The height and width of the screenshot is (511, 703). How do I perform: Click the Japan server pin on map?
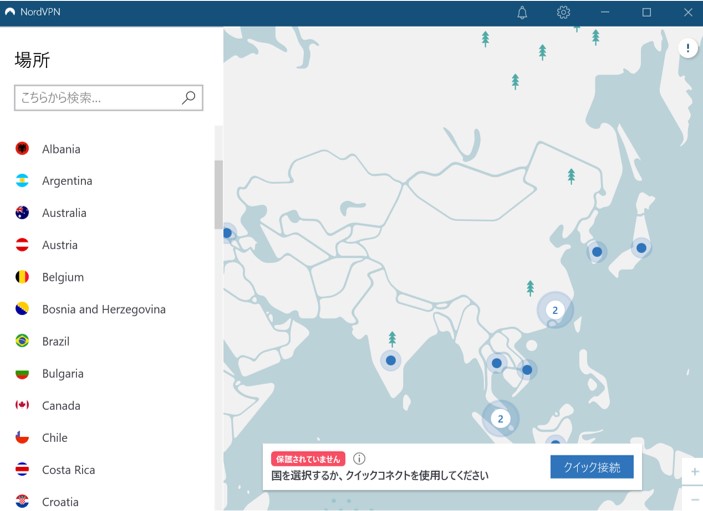640,247
